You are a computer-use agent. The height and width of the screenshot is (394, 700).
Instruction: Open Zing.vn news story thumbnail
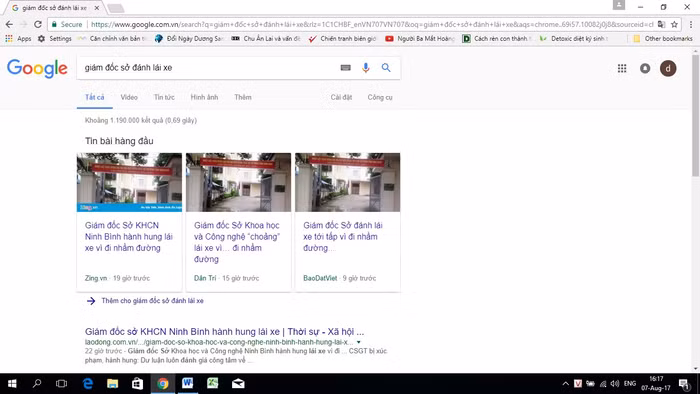(x=129, y=182)
